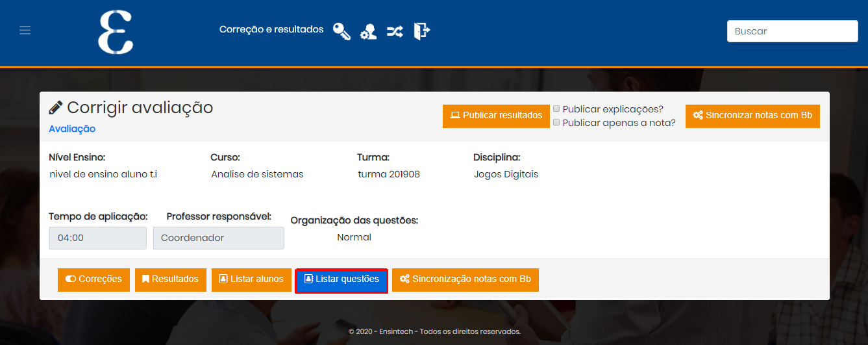Click the Ensintech logo

pos(116,32)
